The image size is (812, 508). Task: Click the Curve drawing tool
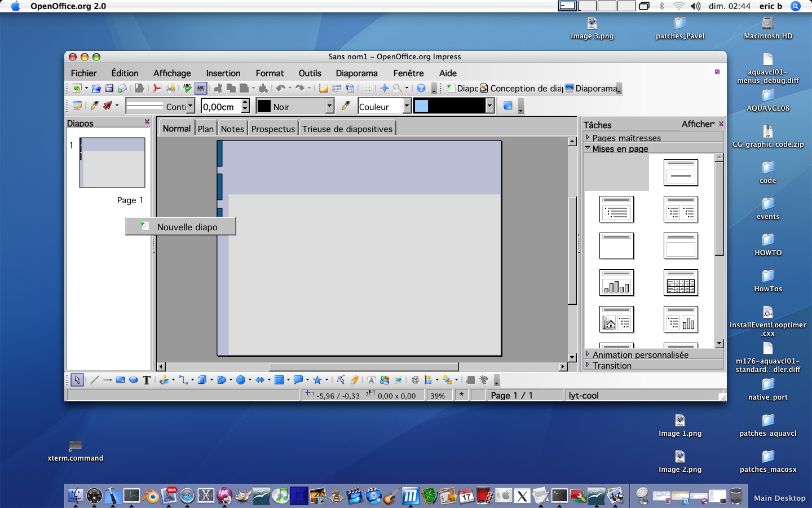coord(164,380)
